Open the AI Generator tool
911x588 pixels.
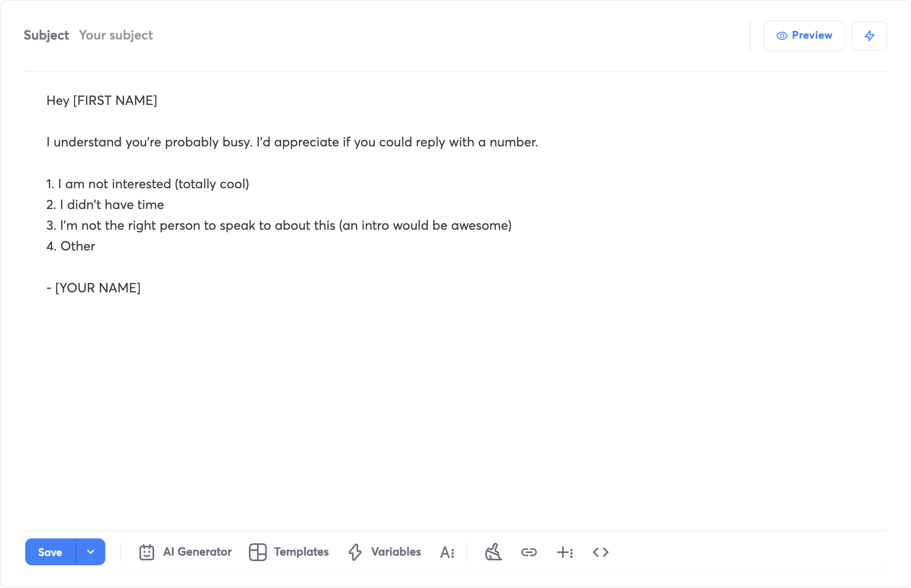click(185, 552)
